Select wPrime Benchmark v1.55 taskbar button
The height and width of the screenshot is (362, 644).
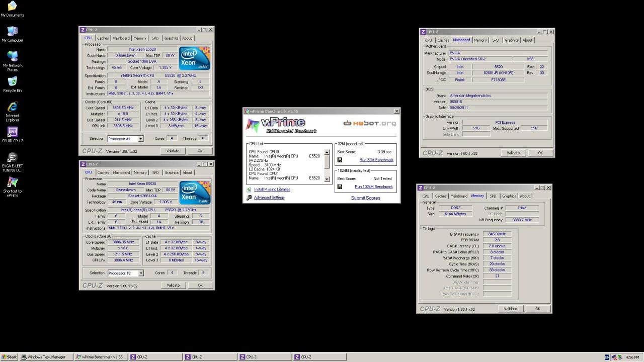[100, 357]
